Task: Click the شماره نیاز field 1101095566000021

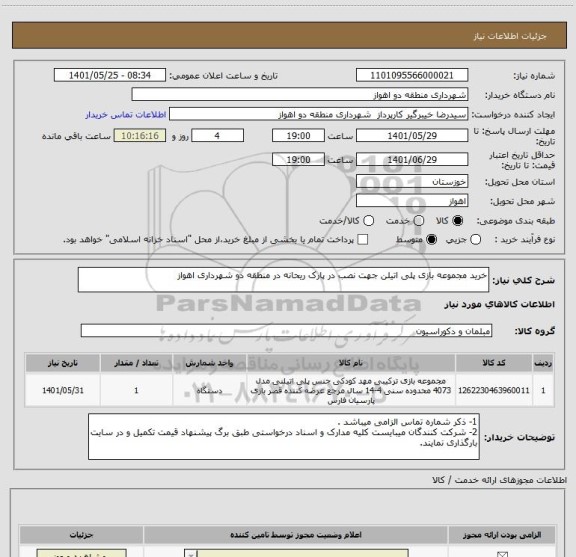Action: coord(412,75)
